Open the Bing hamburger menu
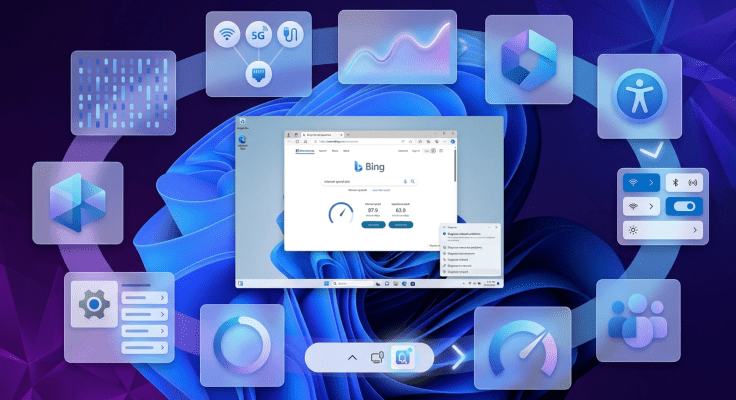The height and width of the screenshot is (400, 736). point(441,151)
